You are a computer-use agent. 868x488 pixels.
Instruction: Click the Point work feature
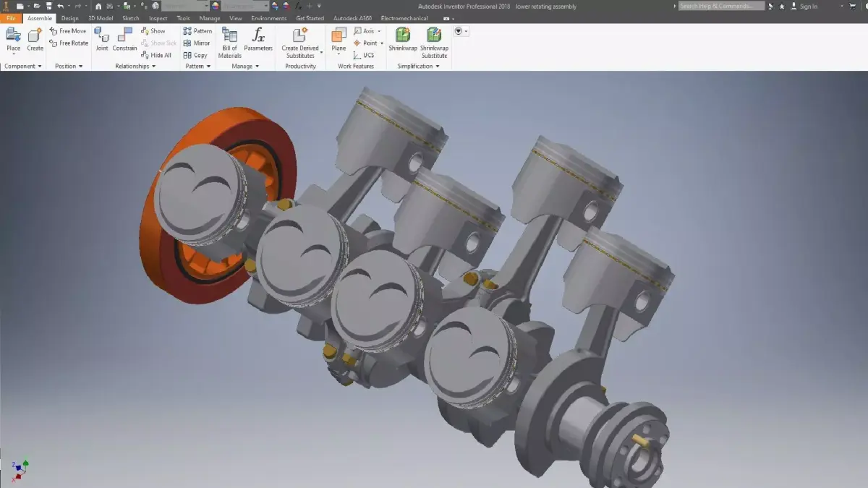[365, 43]
